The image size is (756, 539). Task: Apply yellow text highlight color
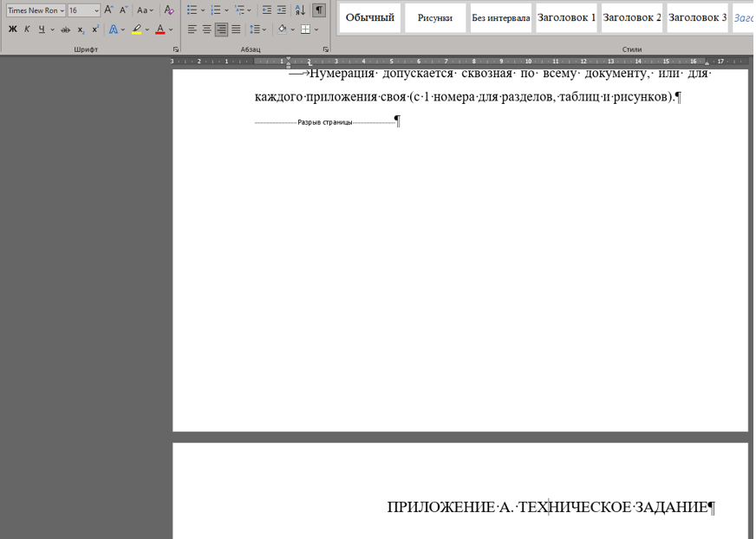(136, 29)
